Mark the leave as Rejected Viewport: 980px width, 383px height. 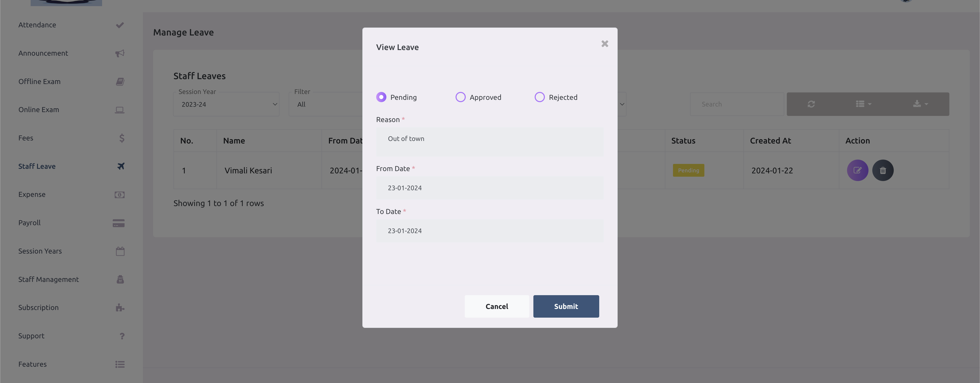point(540,97)
